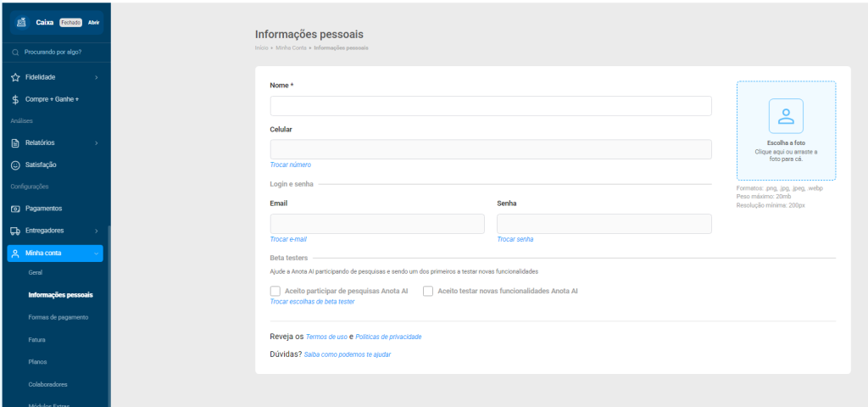
Task: Open the Formas de pagamento menu item
Action: click(x=58, y=317)
